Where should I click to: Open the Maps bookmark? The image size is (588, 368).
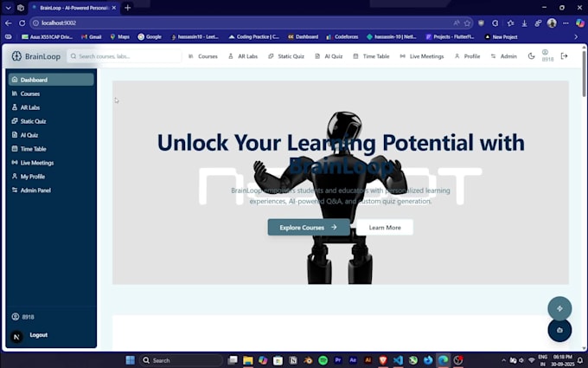120,36
